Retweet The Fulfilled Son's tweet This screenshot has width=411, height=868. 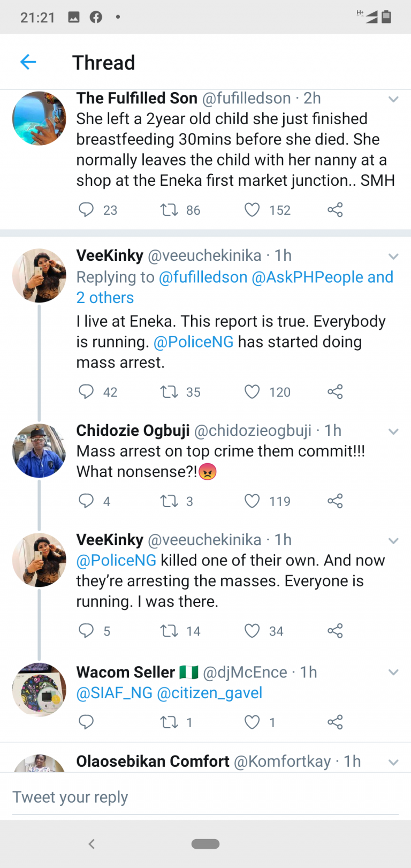click(x=169, y=210)
